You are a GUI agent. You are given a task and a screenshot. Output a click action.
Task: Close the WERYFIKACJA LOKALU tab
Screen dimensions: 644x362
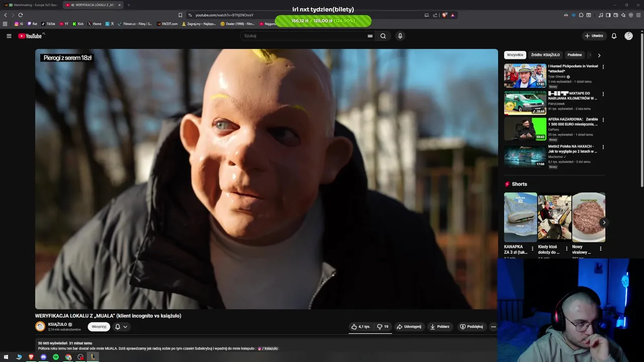tap(119, 5)
